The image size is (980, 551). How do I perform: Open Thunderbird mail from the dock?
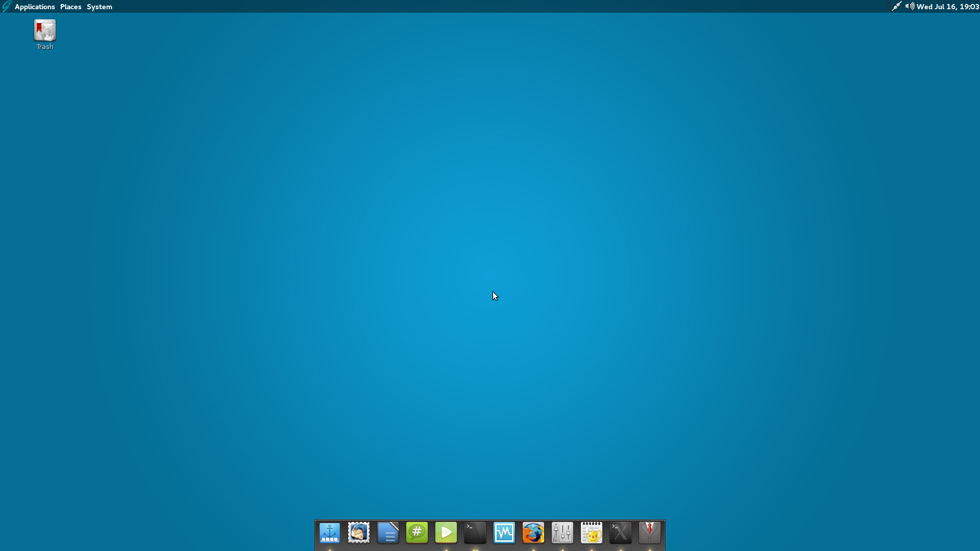pos(359,533)
